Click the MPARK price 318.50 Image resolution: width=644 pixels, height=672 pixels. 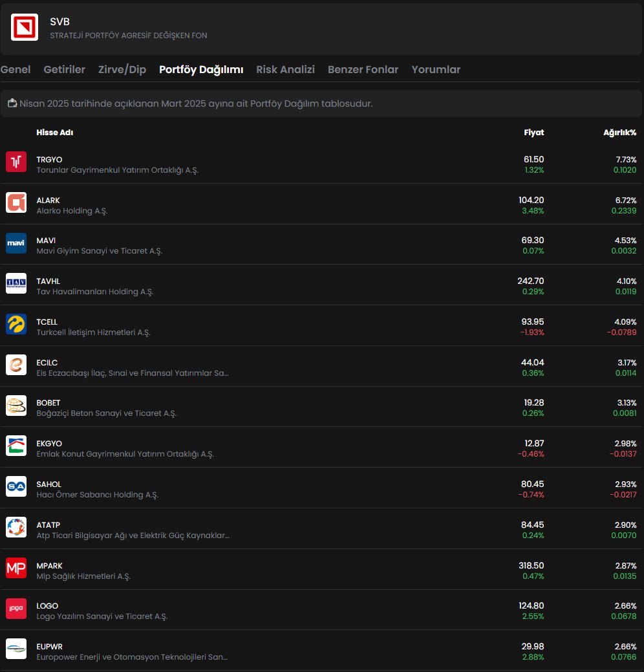[531, 566]
